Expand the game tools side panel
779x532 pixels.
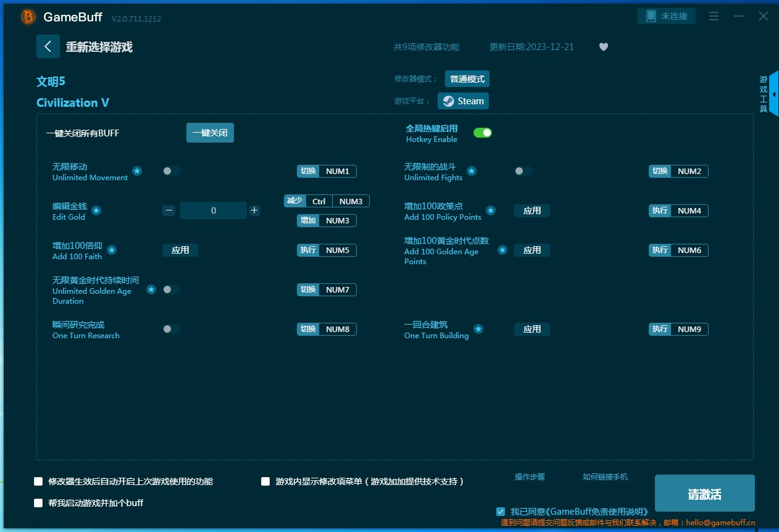773,94
